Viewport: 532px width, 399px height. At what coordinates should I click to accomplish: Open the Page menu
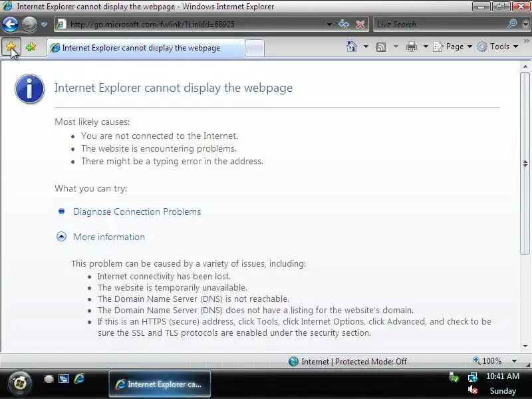coord(453,47)
